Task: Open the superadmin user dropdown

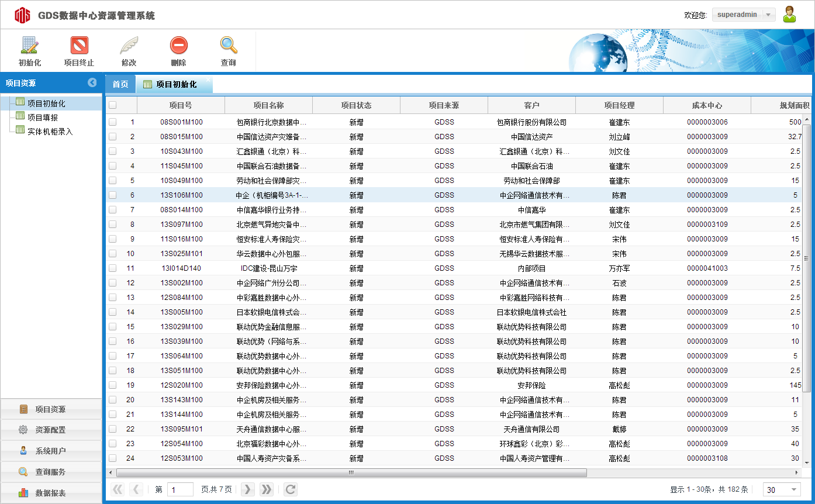Action: (768, 15)
